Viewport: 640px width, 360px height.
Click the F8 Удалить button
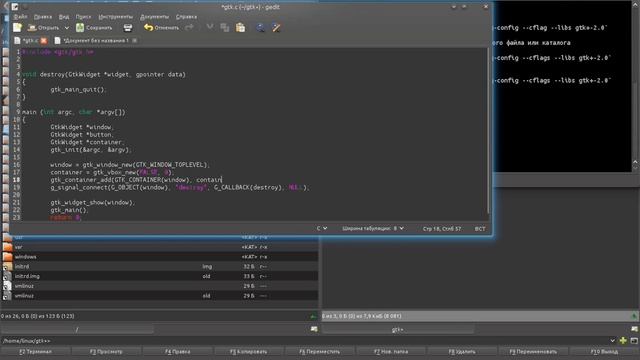click(462, 351)
